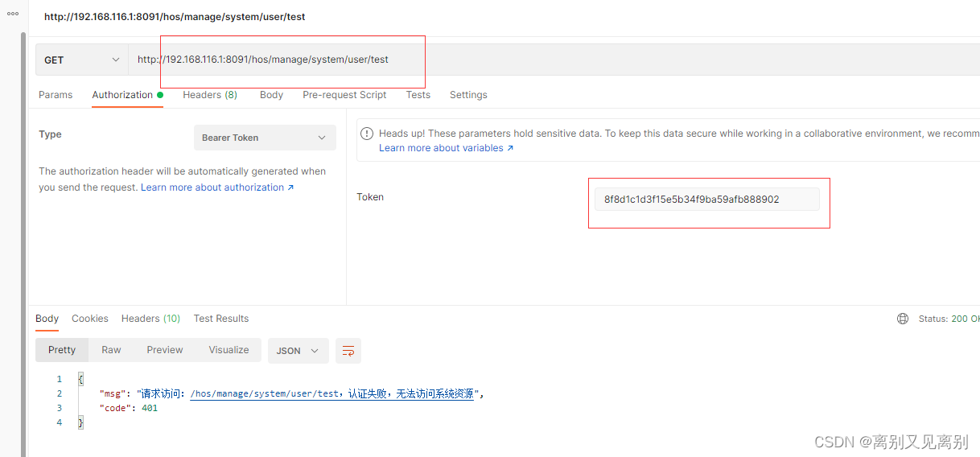Click the Token value input field

point(706,200)
